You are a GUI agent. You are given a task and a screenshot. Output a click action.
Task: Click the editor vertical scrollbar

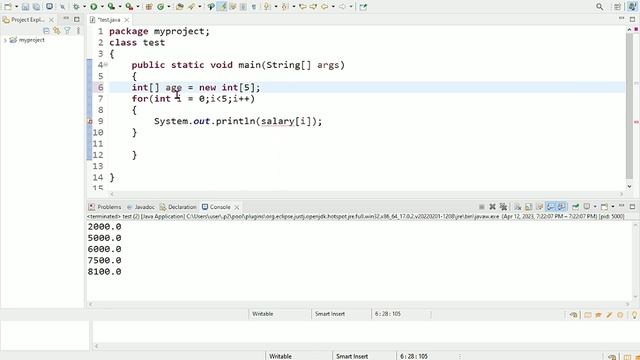(x=629, y=106)
